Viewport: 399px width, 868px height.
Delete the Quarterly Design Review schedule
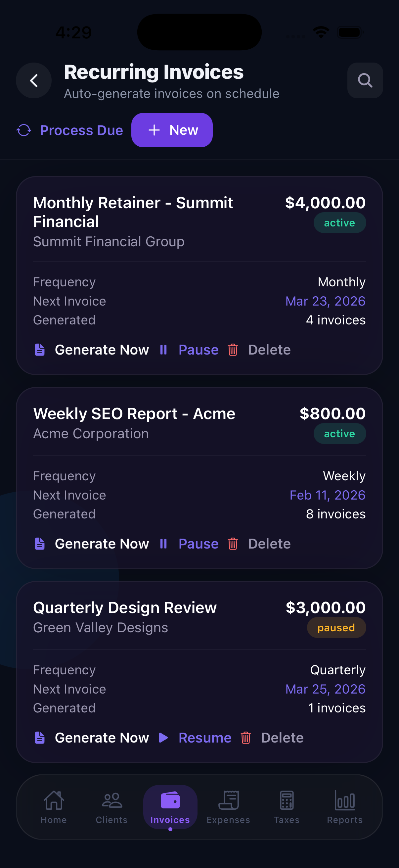tap(282, 738)
